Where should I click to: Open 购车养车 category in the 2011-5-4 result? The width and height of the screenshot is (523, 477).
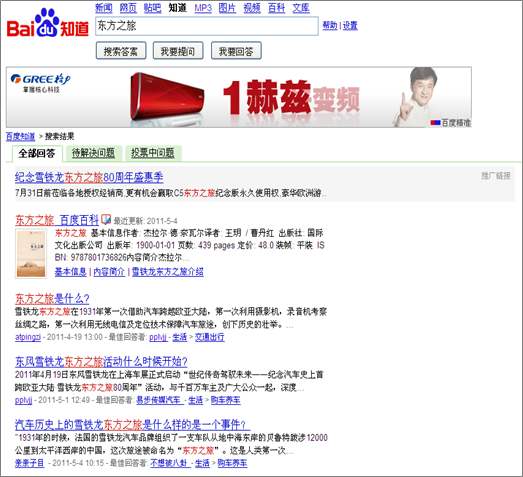tap(232, 463)
